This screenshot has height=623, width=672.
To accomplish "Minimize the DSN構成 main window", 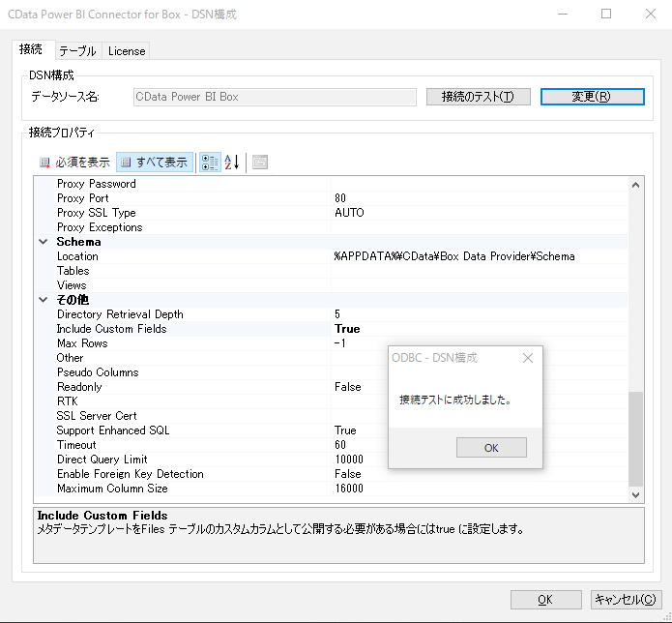I will point(563,15).
